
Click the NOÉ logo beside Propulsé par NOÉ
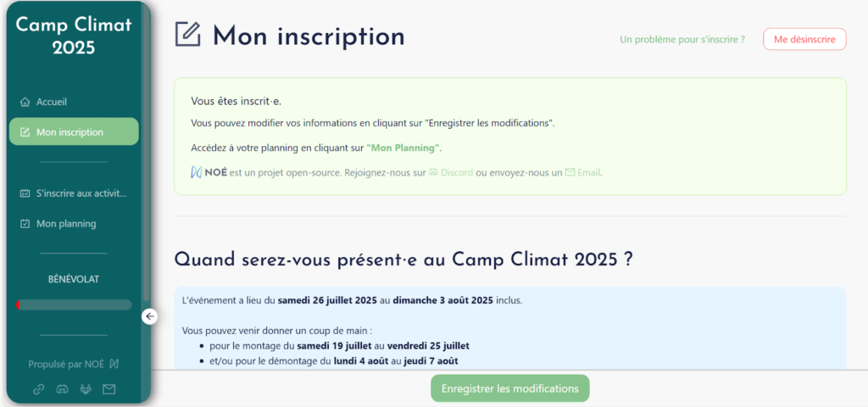(x=114, y=364)
